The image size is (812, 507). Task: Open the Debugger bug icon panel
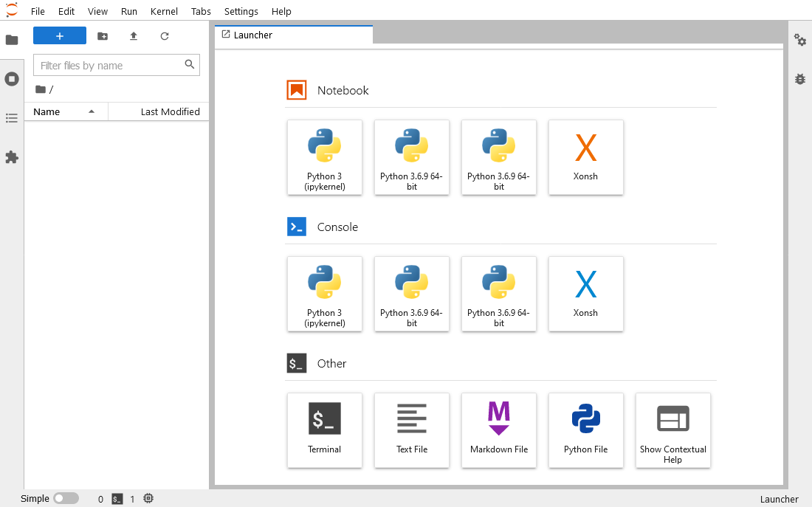click(800, 79)
